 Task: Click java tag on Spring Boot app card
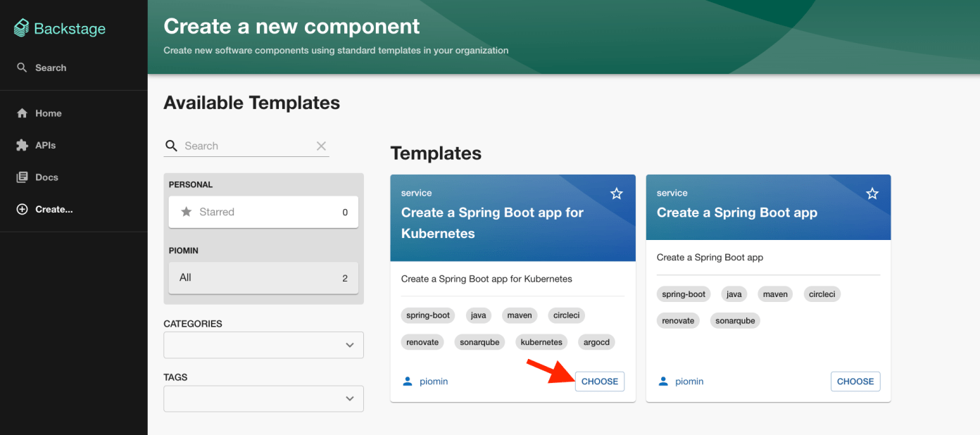734,294
